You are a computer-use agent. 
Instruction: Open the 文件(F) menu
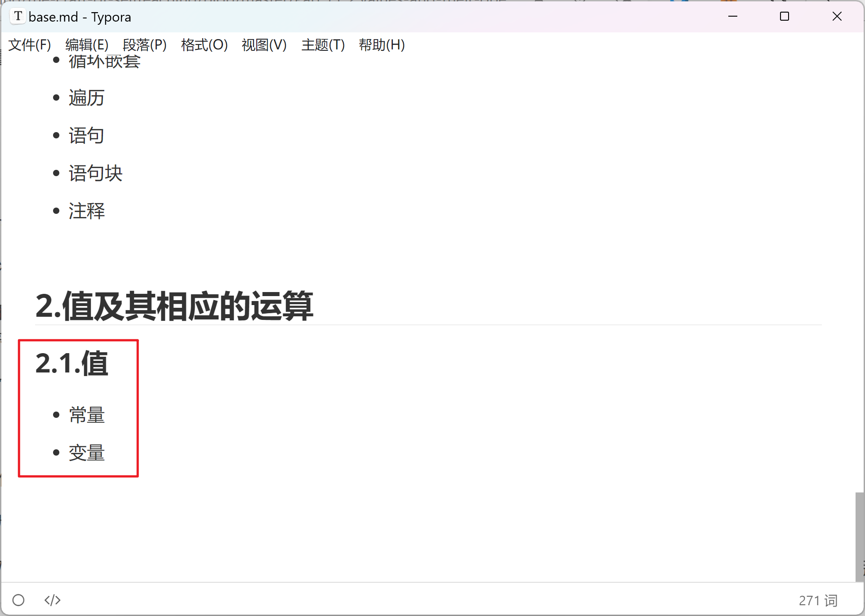(x=30, y=45)
